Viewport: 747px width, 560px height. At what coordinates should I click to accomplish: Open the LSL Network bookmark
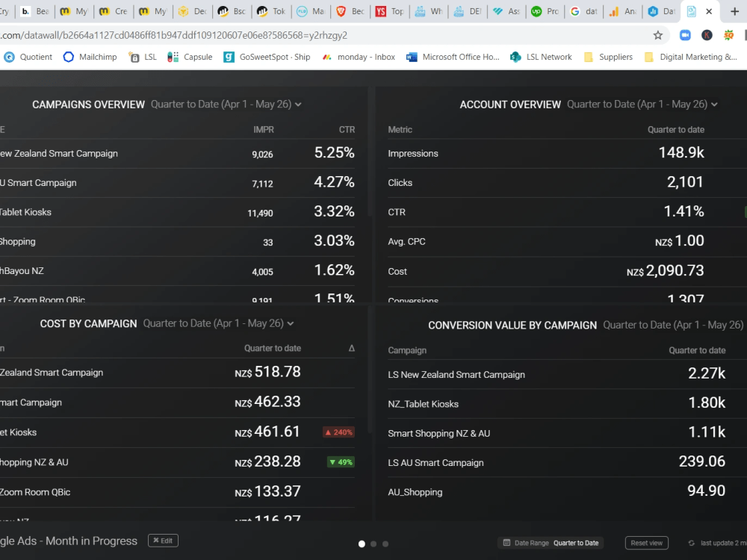[541, 57]
